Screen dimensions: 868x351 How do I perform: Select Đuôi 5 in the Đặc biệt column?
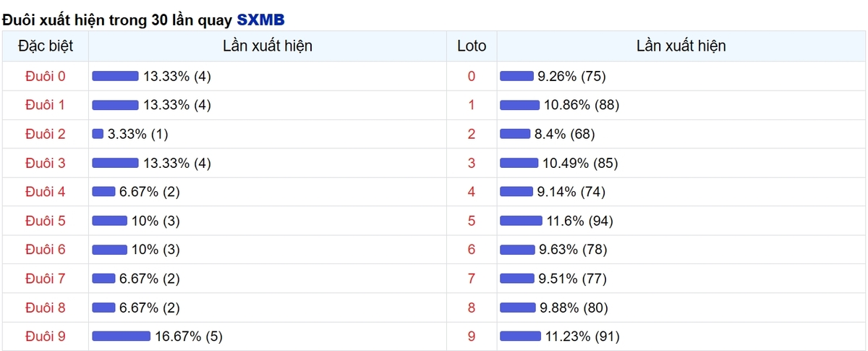(x=45, y=221)
